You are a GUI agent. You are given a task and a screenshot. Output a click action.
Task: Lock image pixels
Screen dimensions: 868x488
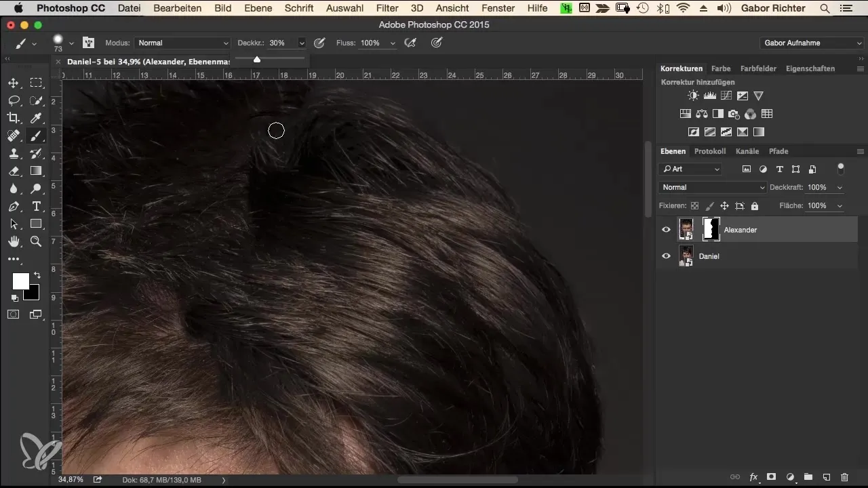point(709,205)
